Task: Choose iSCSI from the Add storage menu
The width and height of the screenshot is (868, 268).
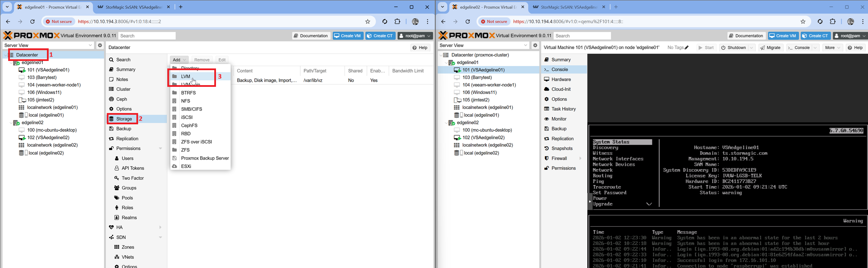Action: click(x=200, y=117)
